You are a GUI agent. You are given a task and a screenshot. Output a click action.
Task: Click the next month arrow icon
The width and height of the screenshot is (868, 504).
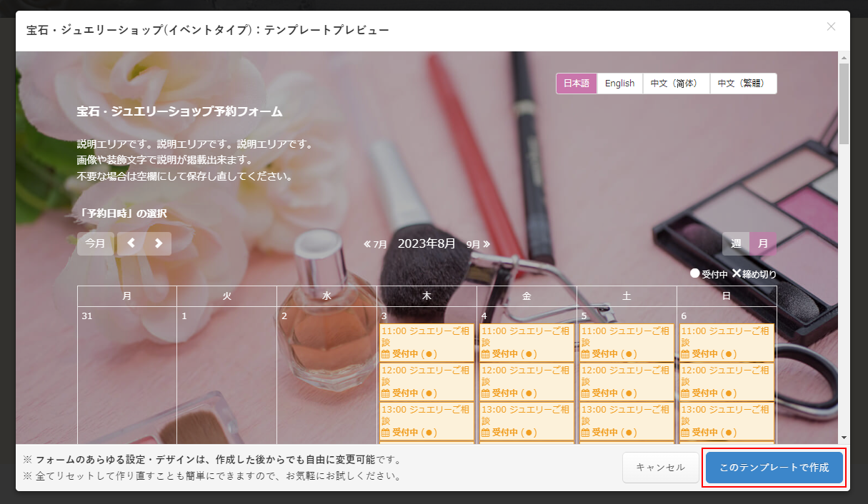(158, 243)
